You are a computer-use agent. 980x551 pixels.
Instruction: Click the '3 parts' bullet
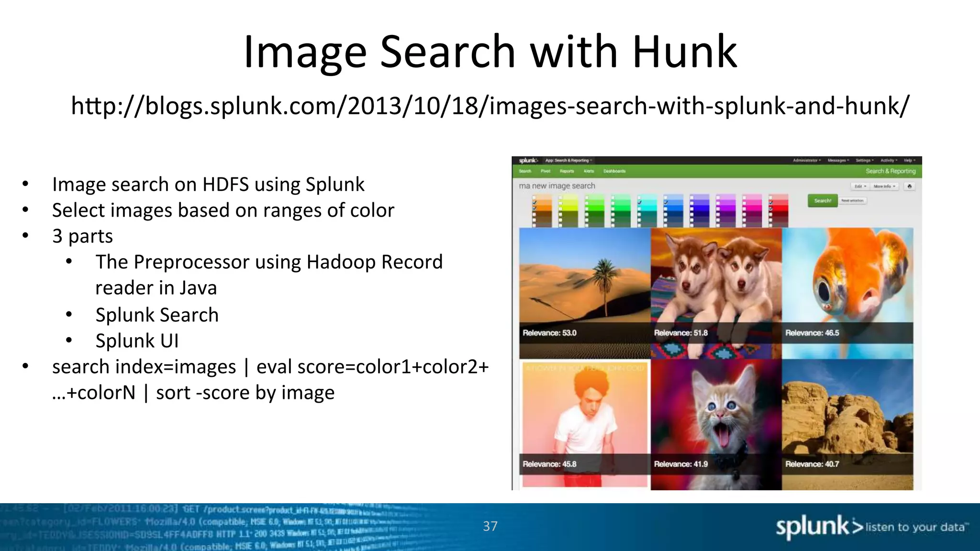82,236
